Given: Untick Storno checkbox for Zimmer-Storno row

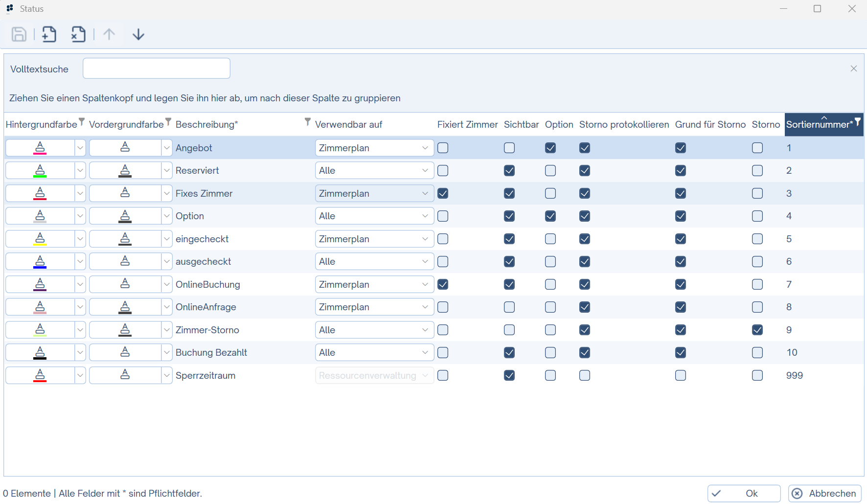Looking at the screenshot, I should click(x=757, y=330).
